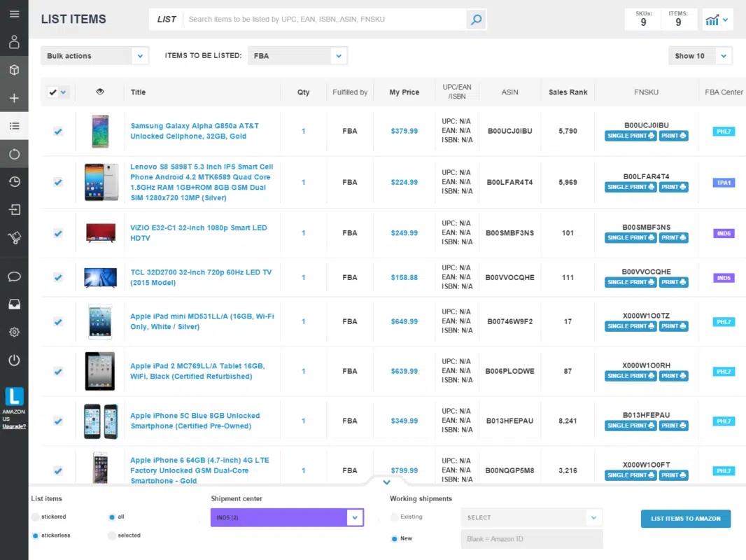Viewport: 746px width, 560px height.
Task: Uncheck the Samsung Galaxy Alpha row checkbox
Action: coord(58,131)
